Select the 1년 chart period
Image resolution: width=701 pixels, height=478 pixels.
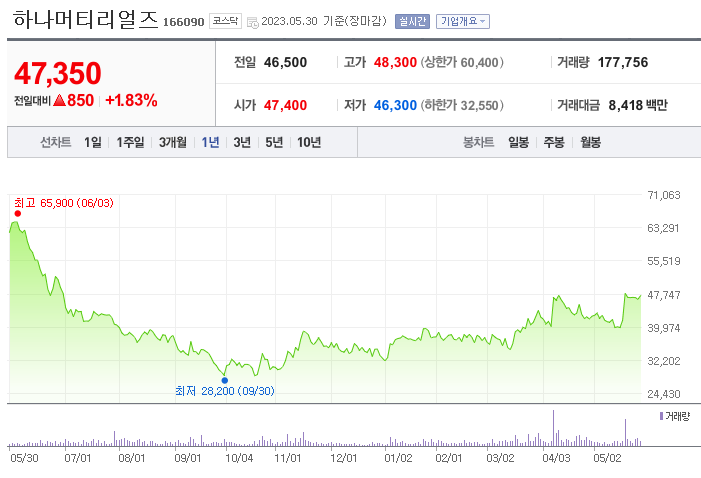[210, 142]
